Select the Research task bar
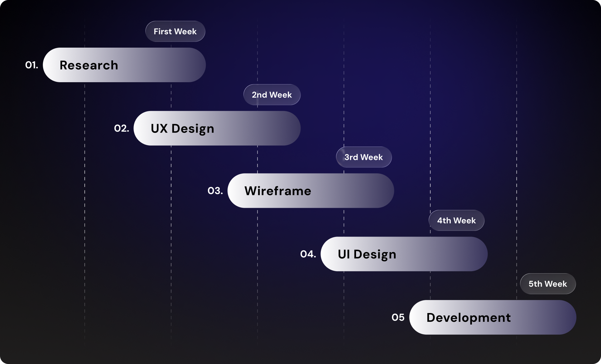 coord(124,65)
